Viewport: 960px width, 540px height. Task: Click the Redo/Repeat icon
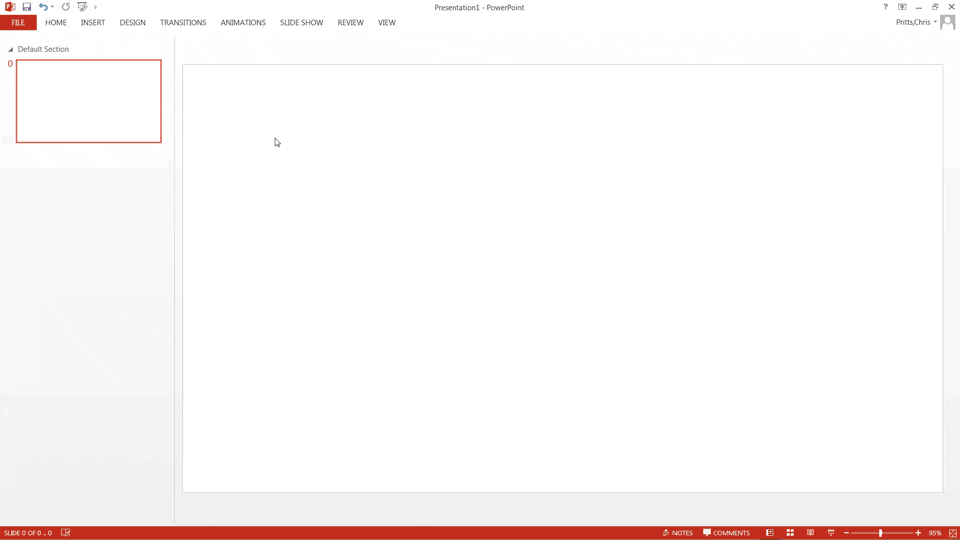[x=66, y=7]
